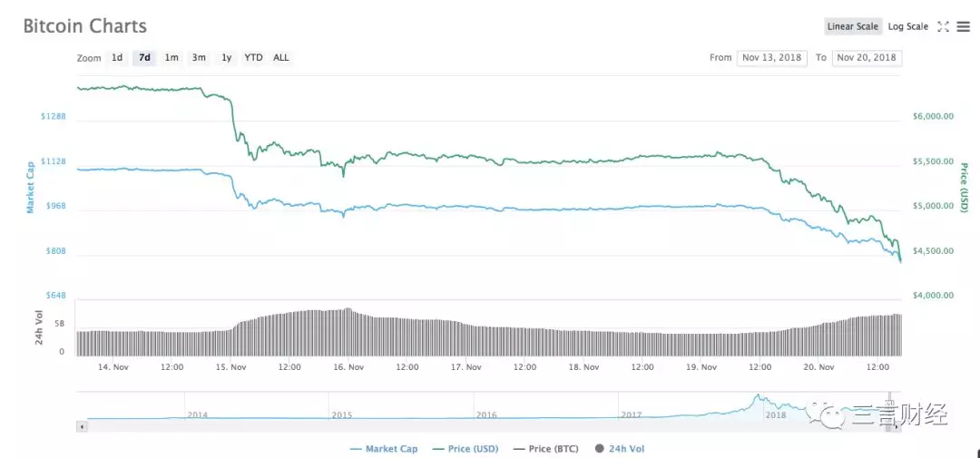The height and width of the screenshot is (458, 980).
Task: Click the 14. Nov x-axis label
Action: pyautogui.click(x=113, y=366)
